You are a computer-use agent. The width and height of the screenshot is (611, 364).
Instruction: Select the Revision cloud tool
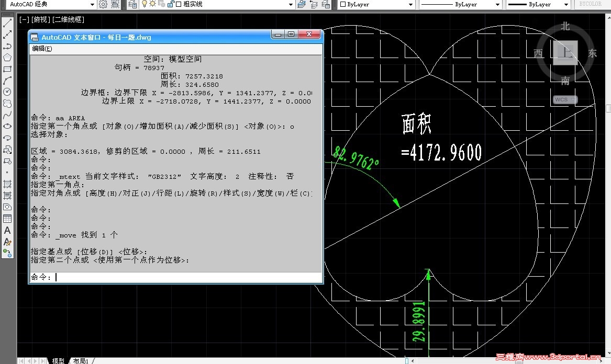[7, 104]
